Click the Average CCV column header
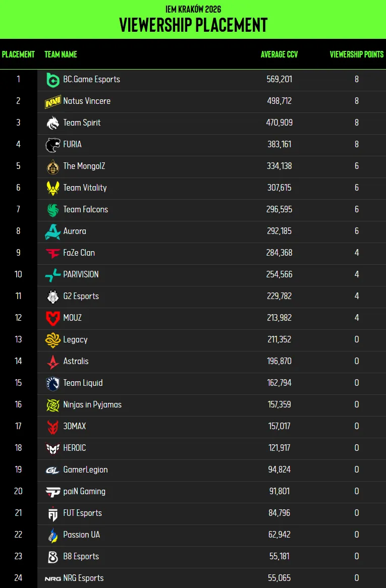The height and width of the screenshot is (588, 386). 279,54
